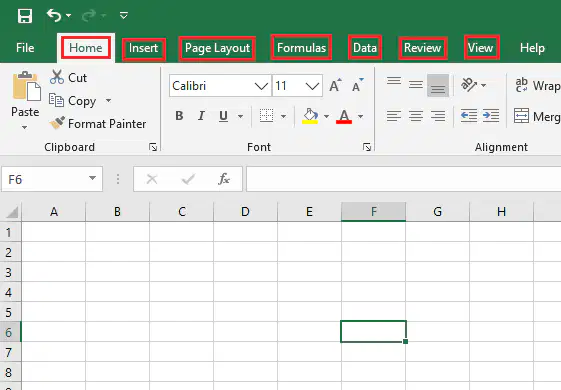This screenshot has height=390, width=561.
Task: Toggle Underline formatting
Action: [223, 116]
